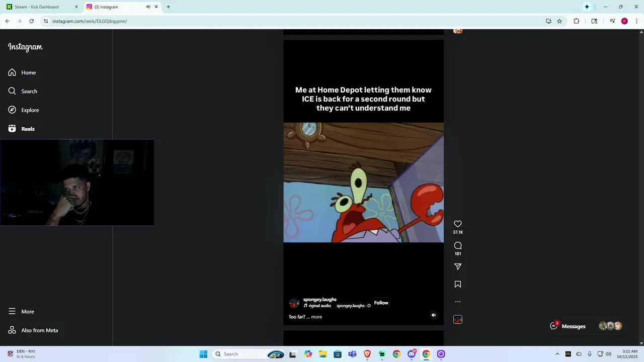Bookmark this page with star icon
The height and width of the screenshot is (362, 644).
click(559, 21)
